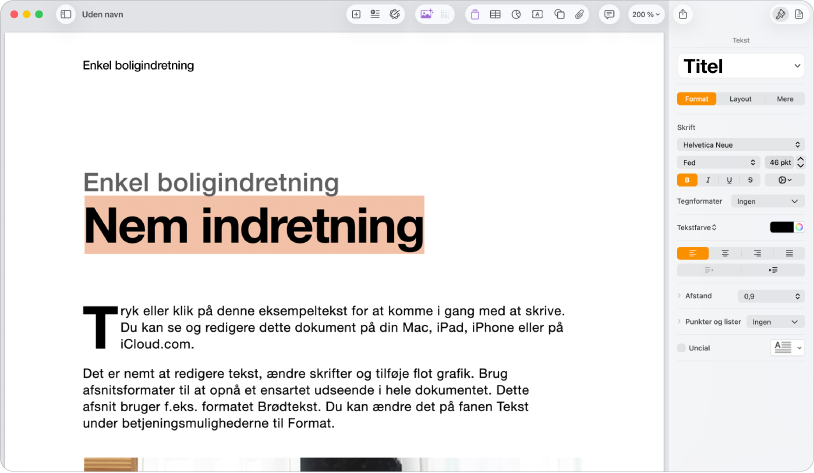Click the dimmed dotted grid icon in the toolbar

445,15
